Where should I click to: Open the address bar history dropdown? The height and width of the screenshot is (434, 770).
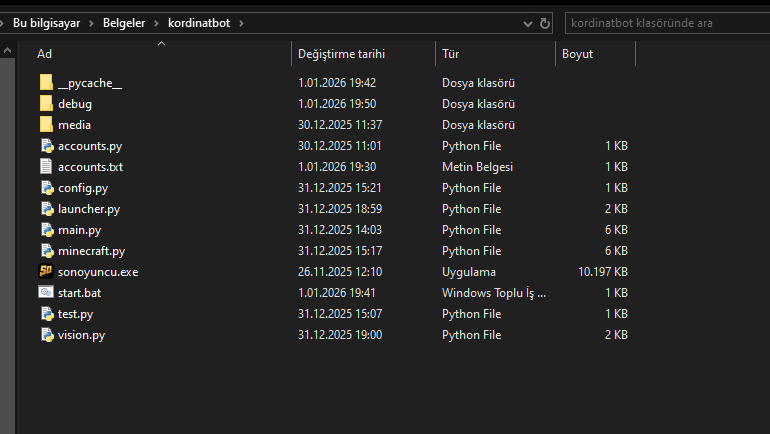(x=528, y=24)
